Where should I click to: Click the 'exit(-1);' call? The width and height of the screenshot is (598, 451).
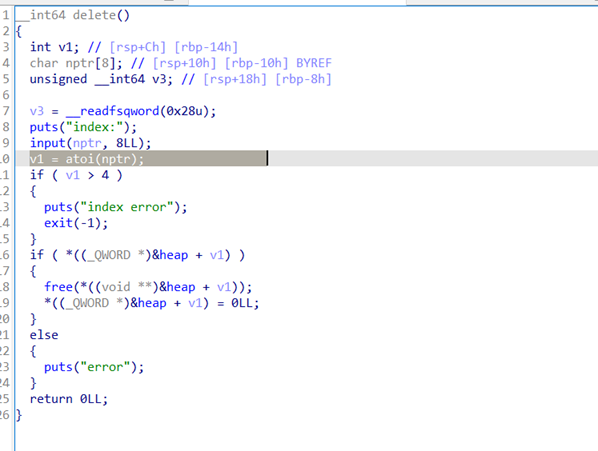click(76, 223)
